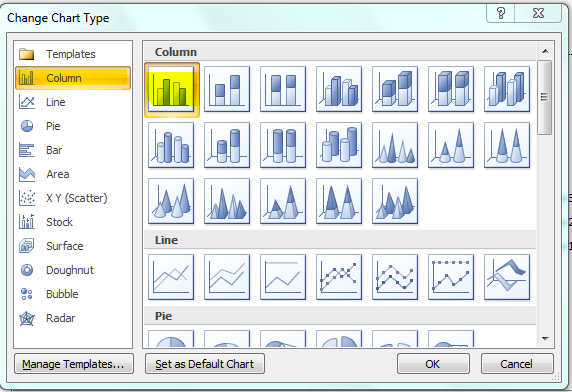The height and width of the screenshot is (392, 572).
Task: Select the Column category in sidebar
Action: click(x=73, y=78)
